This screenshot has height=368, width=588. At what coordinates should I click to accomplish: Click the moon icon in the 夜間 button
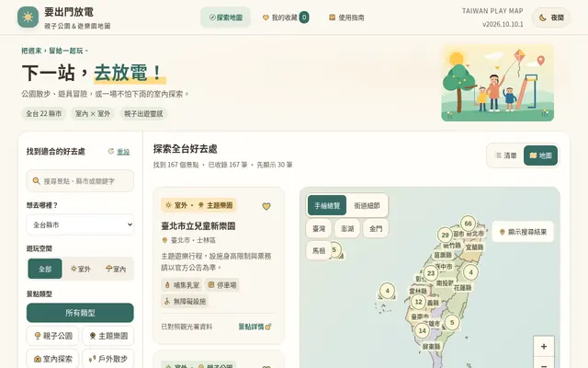click(542, 17)
